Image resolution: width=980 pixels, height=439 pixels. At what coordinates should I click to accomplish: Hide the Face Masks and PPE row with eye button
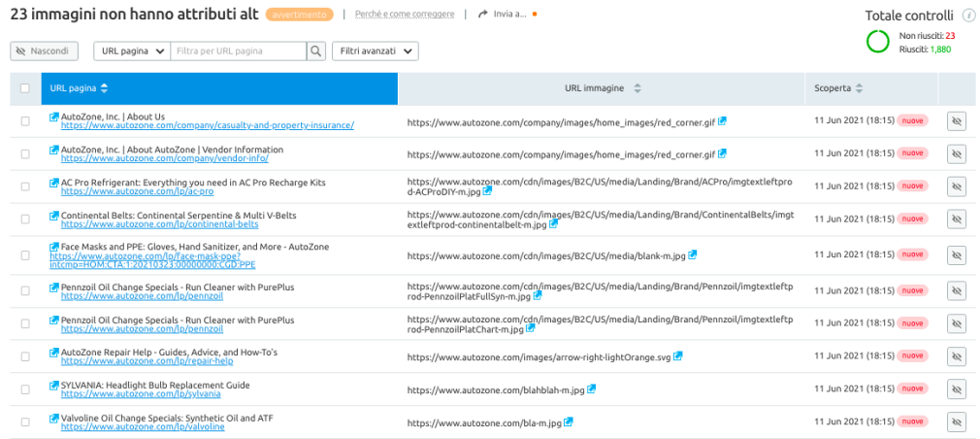pos(957,255)
